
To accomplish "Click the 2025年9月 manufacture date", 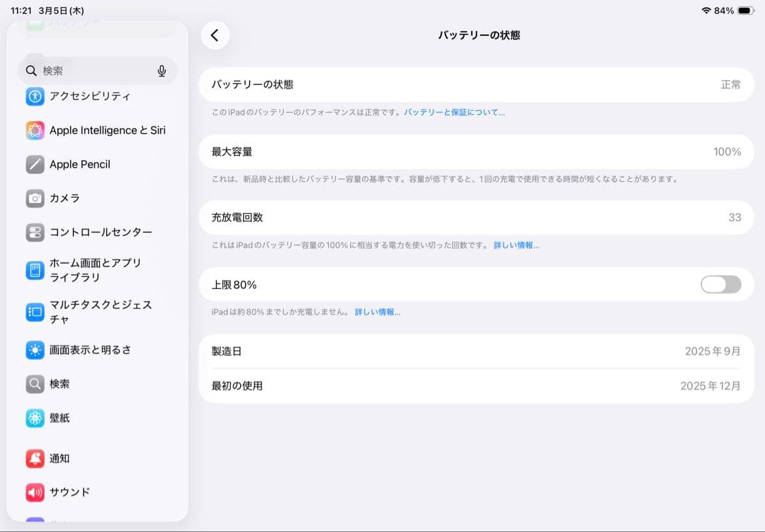I will click(713, 351).
